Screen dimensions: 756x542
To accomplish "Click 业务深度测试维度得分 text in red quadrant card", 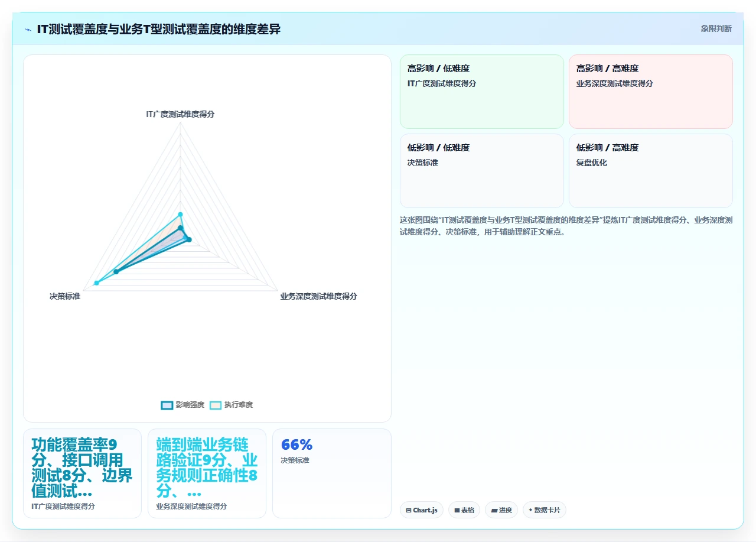I will [x=615, y=83].
